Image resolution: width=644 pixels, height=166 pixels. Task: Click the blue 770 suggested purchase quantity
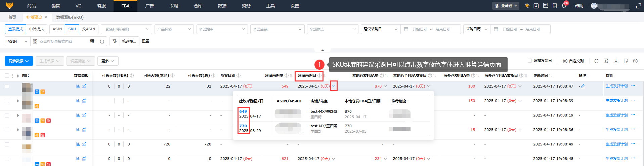[243, 126]
